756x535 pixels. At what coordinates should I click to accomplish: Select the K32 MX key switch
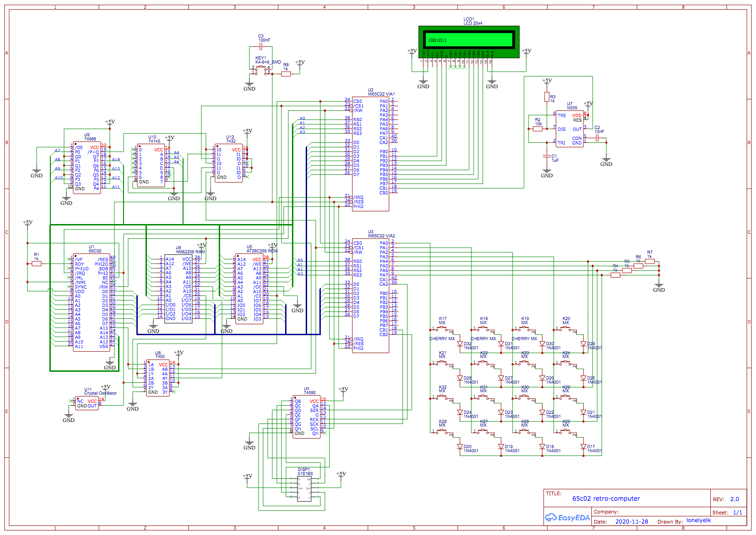(442, 397)
